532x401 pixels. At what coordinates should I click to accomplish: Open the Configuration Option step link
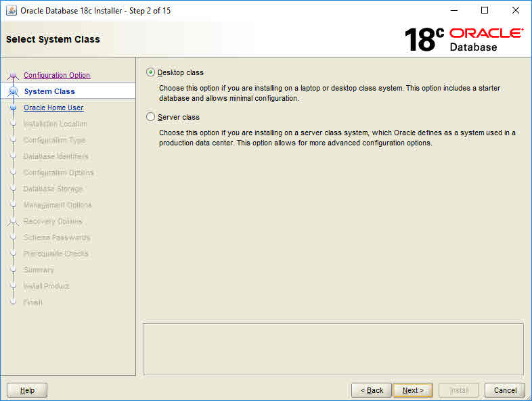[57, 75]
